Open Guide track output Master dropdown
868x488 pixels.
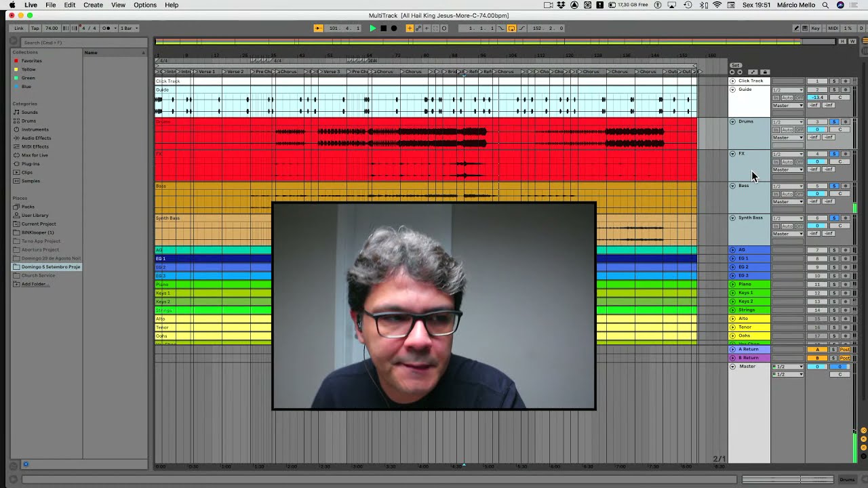(788, 105)
